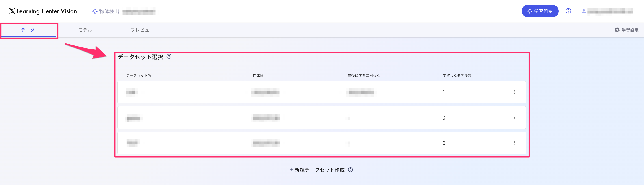
Task: Click the 作成日 column header
Action: pyautogui.click(x=258, y=75)
